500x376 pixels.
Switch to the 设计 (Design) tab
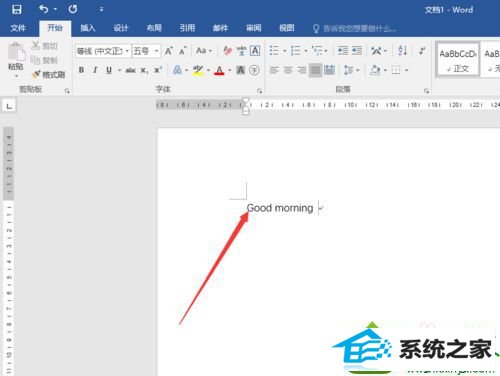(x=121, y=28)
